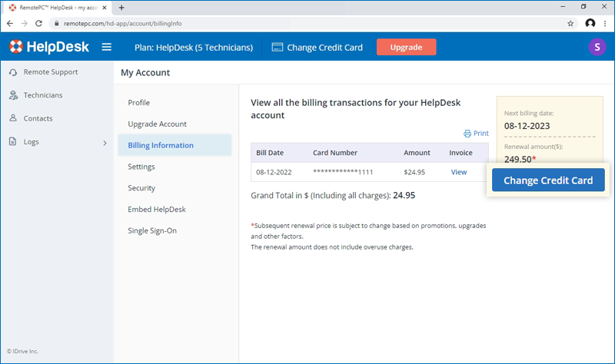The height and width of the screenshot is (364, 615).
Task: Click the Contacts person icon
Action: click(x=13, y=118)
